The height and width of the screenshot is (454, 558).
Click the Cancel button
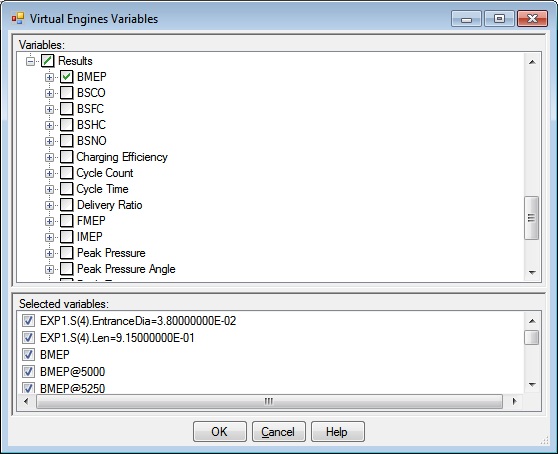[x=278, y=432]
